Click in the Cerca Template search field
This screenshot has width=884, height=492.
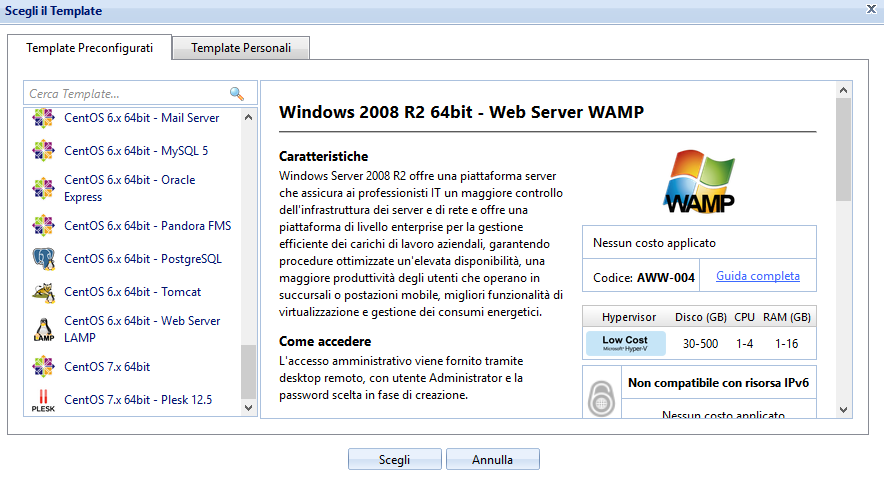(125, 94)
